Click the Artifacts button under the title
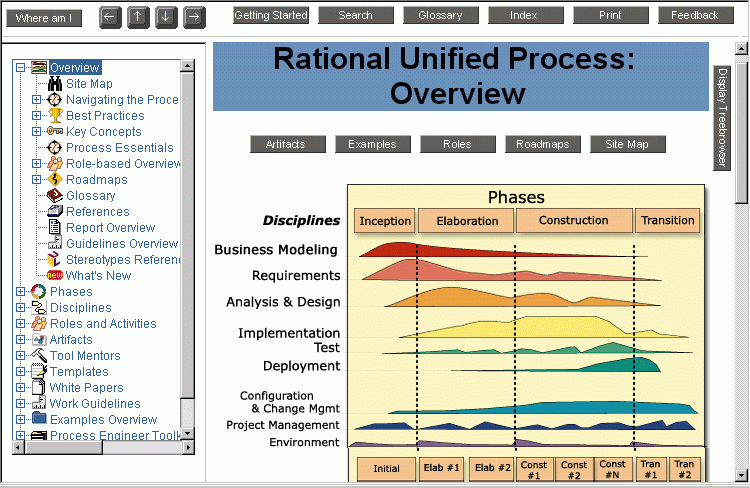 (x=287, y=144)
